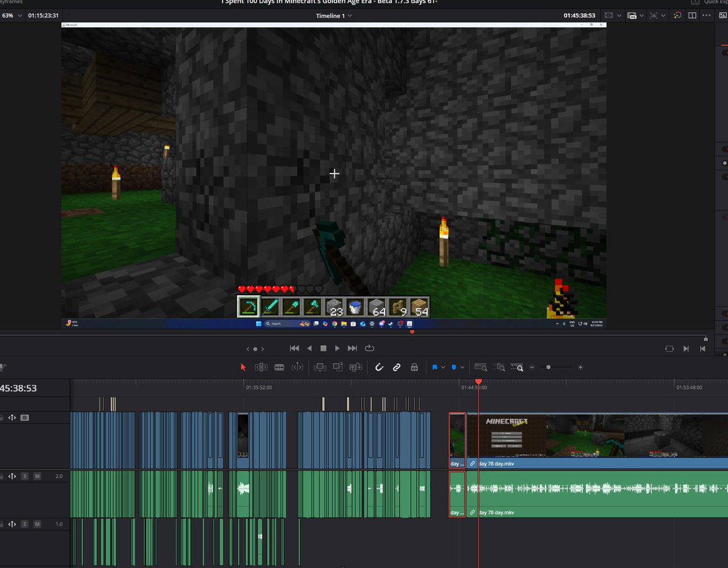Click go to next clip end icon
Image resolution: width=728 pixels, height=568 pixels.
[686, 349]
